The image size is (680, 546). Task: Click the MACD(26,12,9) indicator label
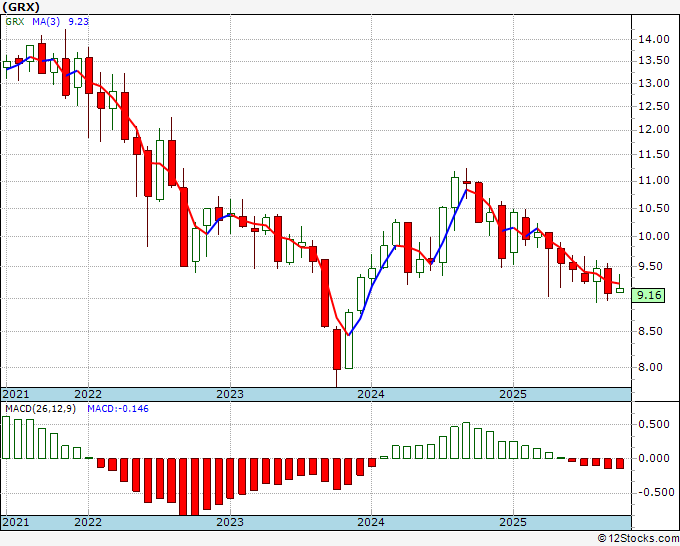(40, 409)
